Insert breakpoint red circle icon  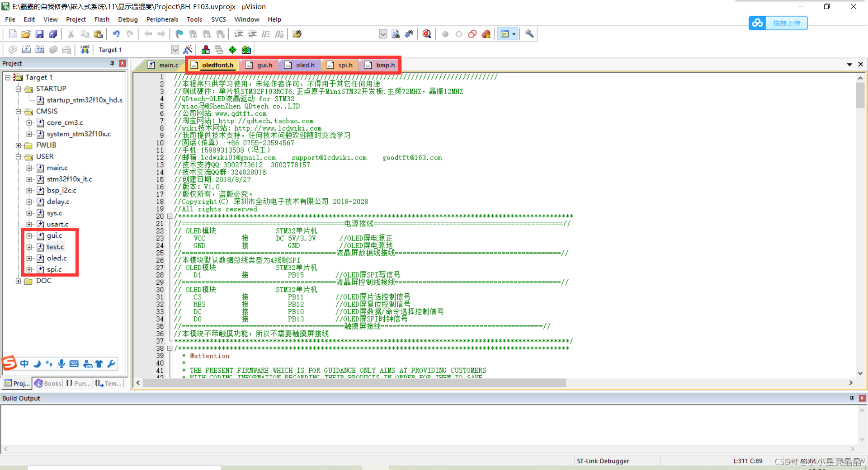tap(445, 34)
